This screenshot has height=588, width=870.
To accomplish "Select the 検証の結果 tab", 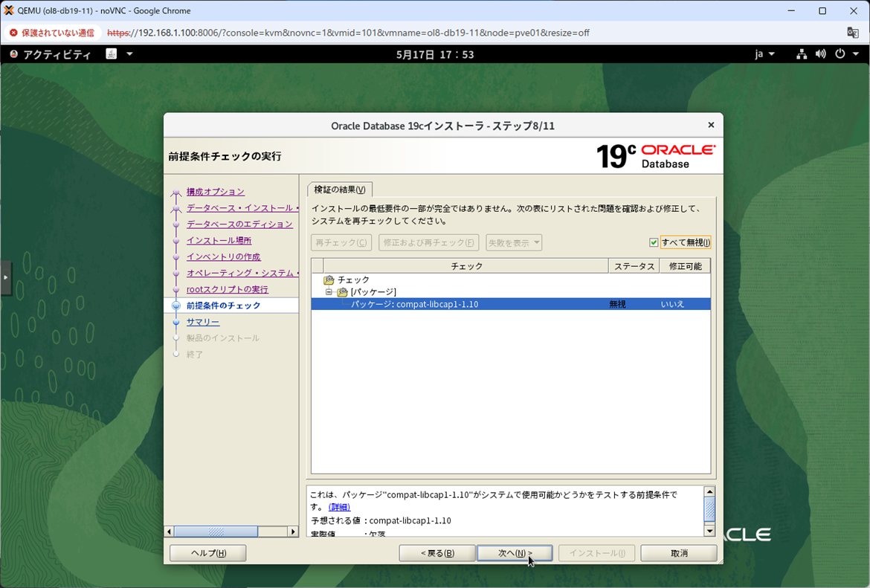I will coord(340,190).
